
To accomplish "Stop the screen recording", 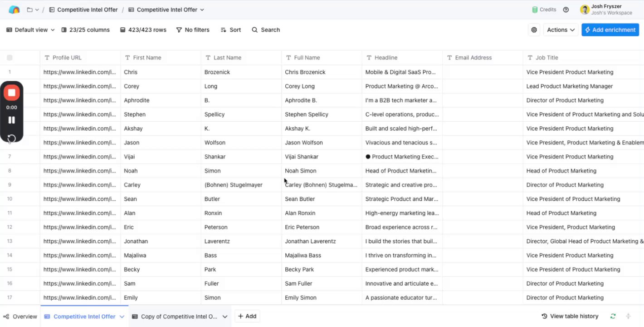I will [12, 93].
